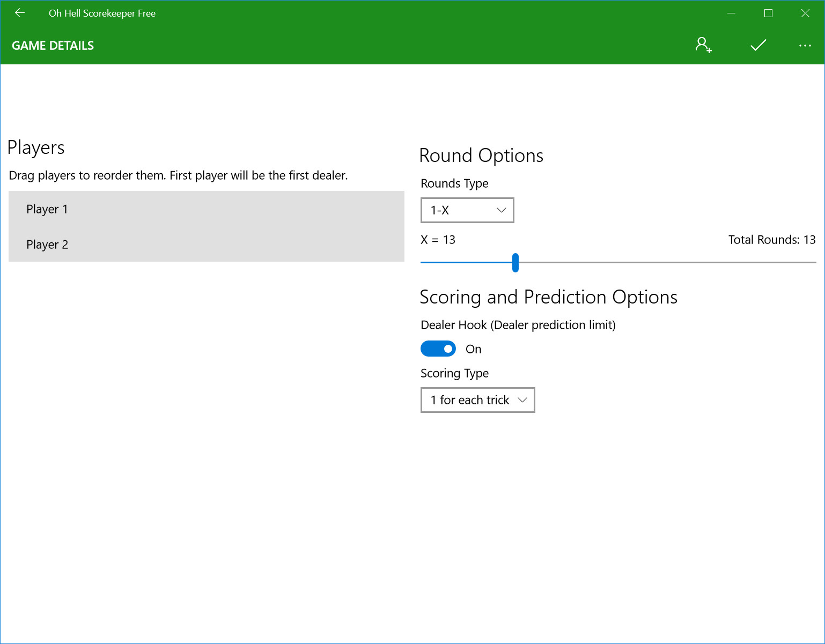Open the more options ellipsis menu

click(x=805, y=45)
